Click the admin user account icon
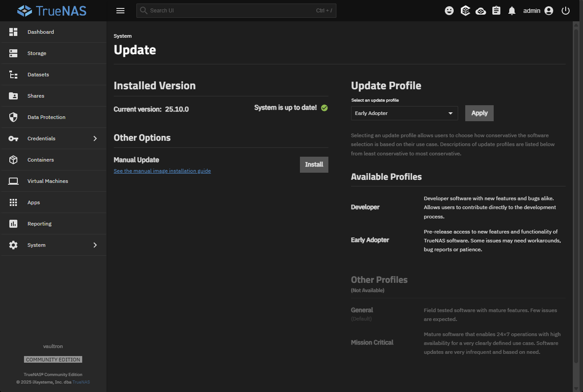The image size is (583, 392). 549,11
